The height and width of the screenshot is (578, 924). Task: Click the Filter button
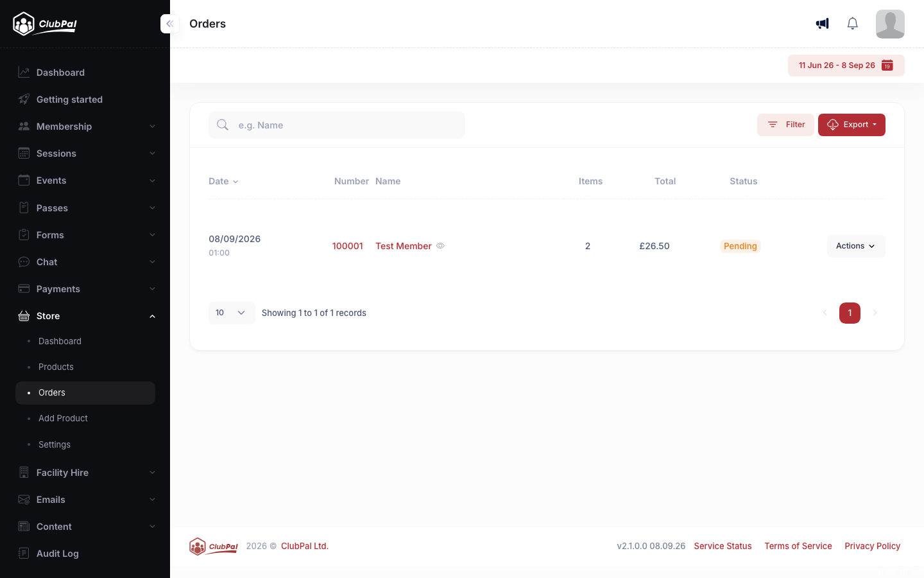[x=785, y=125]
